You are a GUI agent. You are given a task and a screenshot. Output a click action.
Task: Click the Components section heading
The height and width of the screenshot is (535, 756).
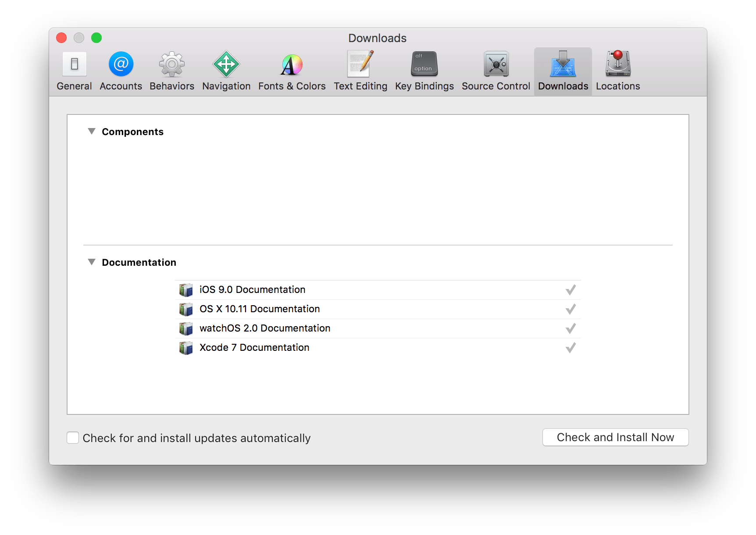click(x=133, y=132)
